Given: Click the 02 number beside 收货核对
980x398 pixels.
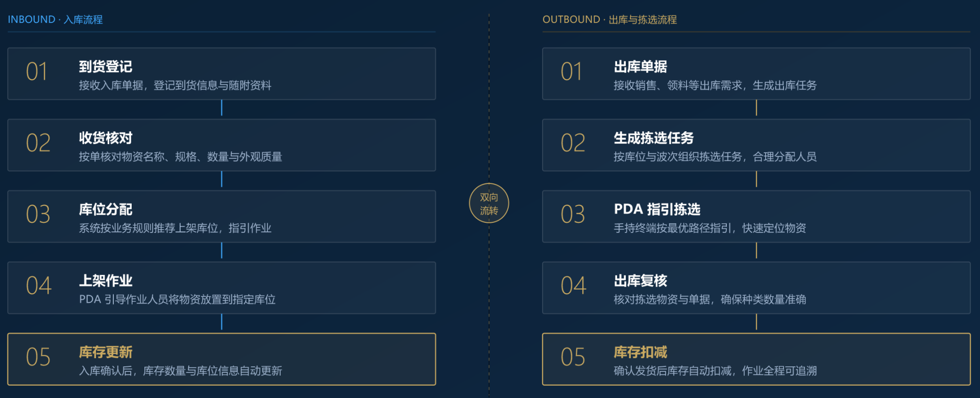Looking at the screenshot, I should 38,143.
